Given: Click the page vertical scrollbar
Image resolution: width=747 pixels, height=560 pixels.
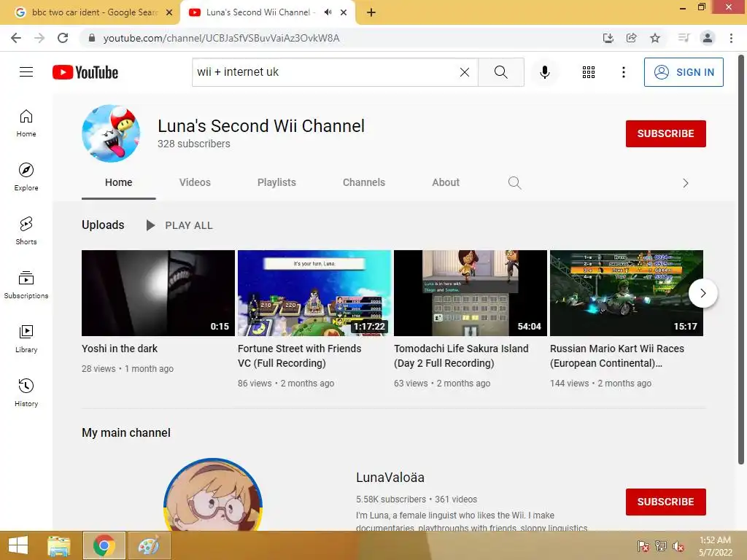Looking at the screenshot, I should coord(741,260).
